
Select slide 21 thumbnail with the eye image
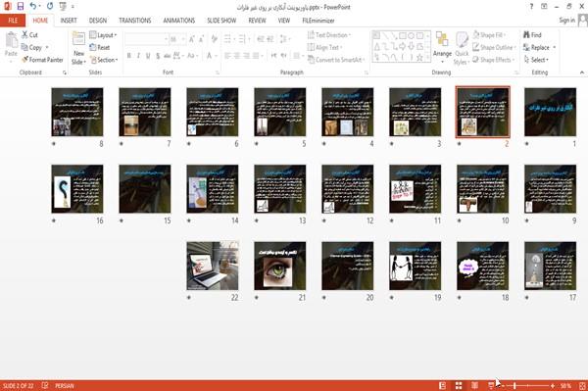click(279, 266)
